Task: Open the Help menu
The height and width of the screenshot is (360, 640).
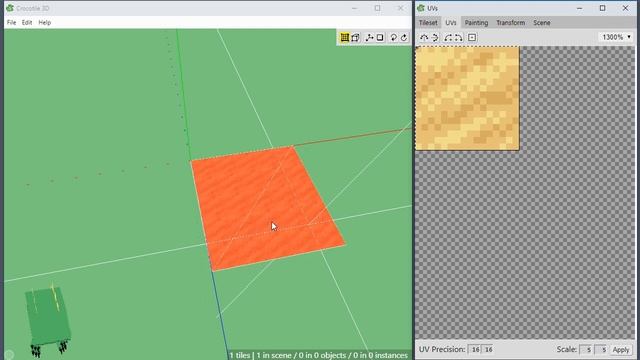Action: pos(44,22)
